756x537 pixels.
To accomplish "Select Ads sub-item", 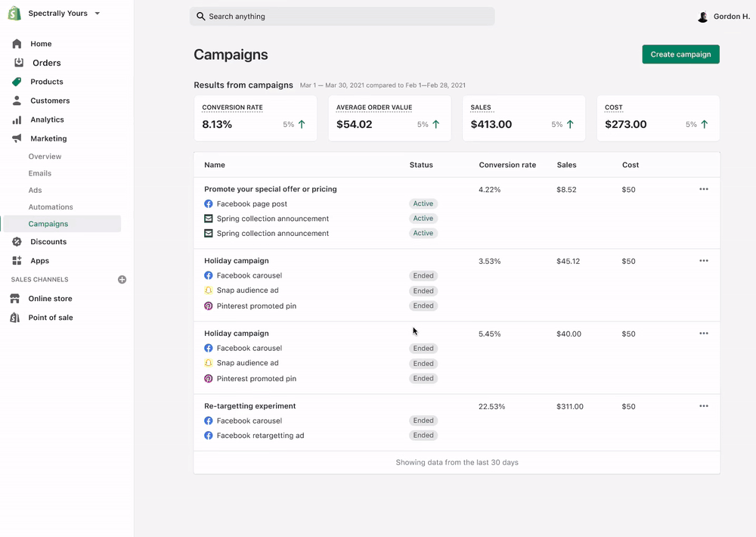I will (36, 190).
